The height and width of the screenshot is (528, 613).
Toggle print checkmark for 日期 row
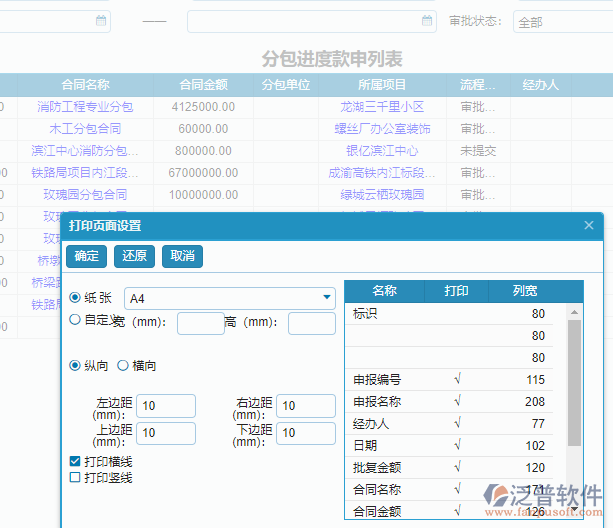457,445
